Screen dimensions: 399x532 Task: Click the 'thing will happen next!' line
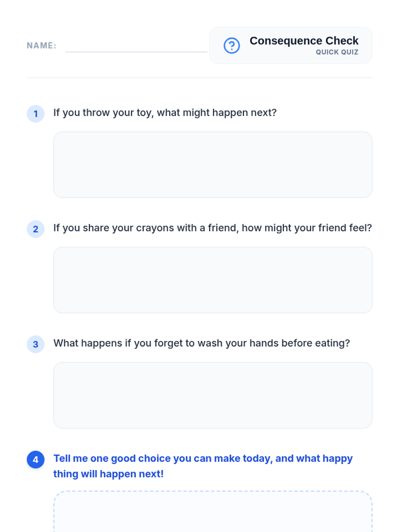tap(108, 474)
